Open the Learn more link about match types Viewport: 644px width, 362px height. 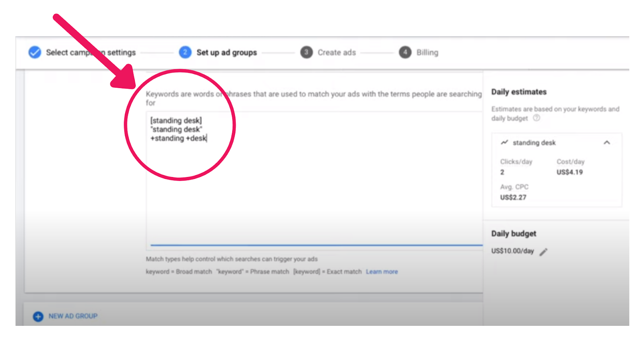pos(382,272)
